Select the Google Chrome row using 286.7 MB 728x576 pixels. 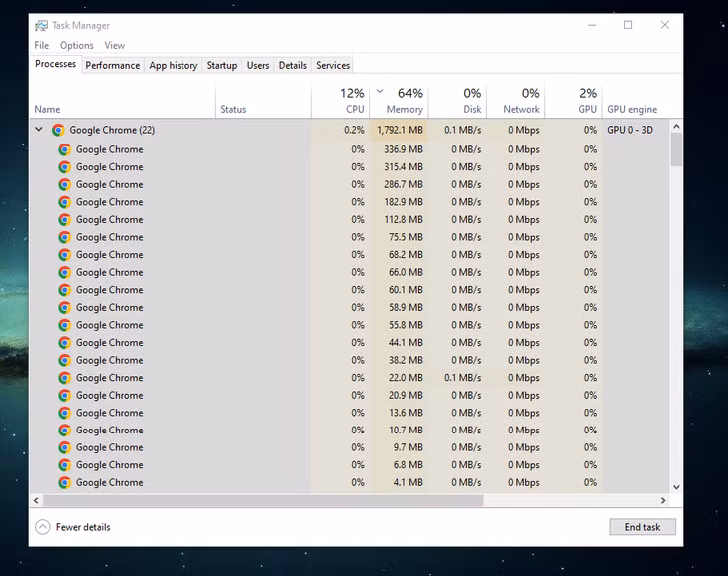tap(350, 184)
